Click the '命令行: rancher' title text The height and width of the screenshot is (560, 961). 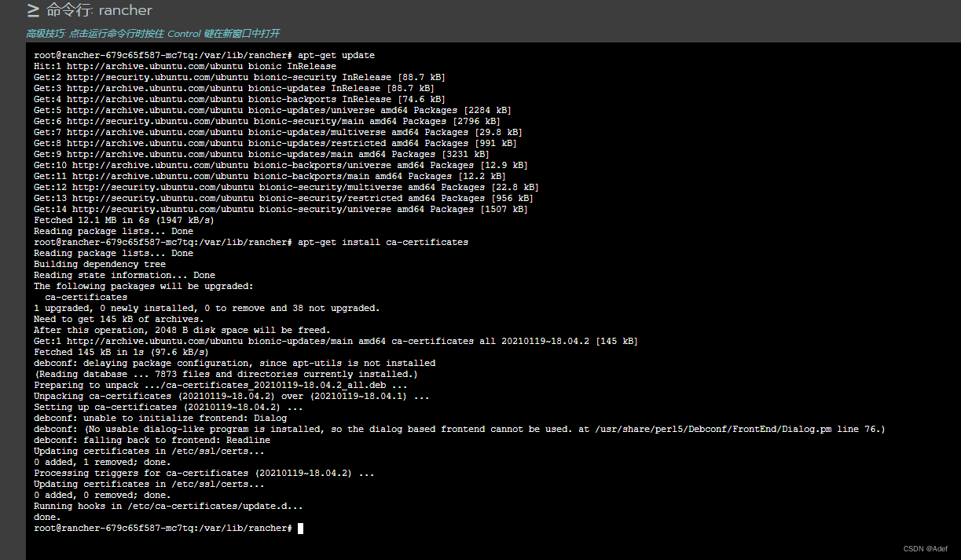click(99, 10)
